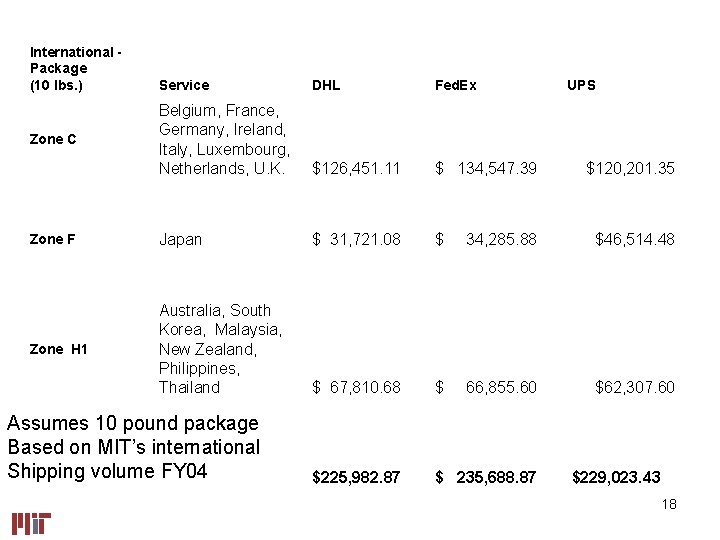Click the "Assumes 10 pound package" note
The image size is (720, 540).
pyautogui.click(x=132, y=423)
